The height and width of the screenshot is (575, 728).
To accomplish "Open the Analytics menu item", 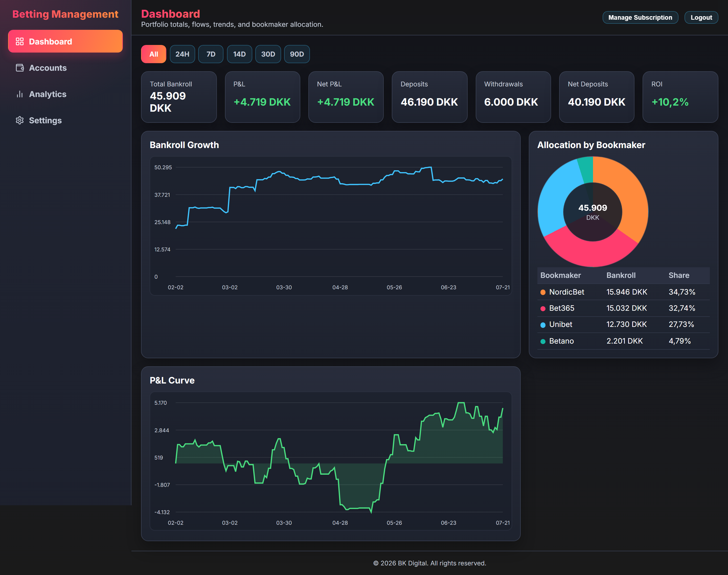I will 65,94.
